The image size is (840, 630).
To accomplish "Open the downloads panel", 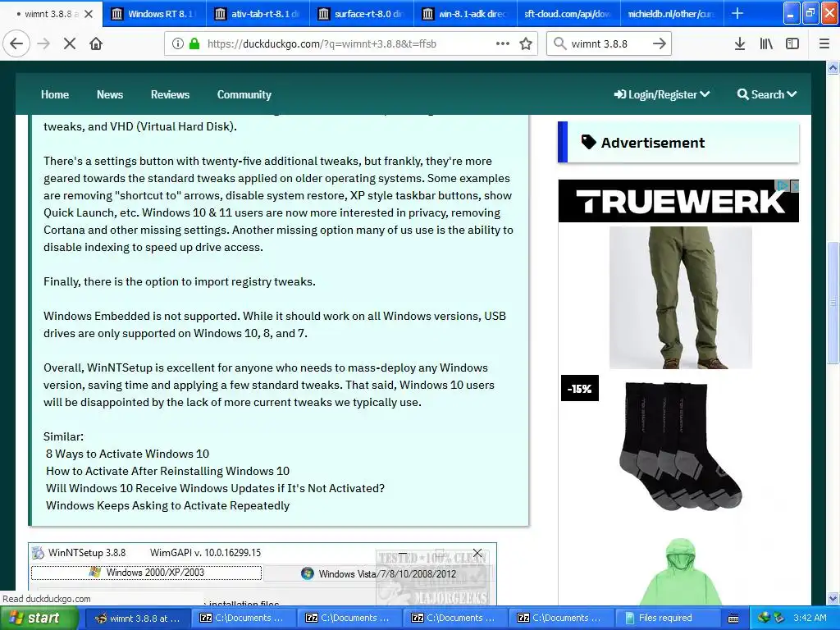I will (740, 44).
